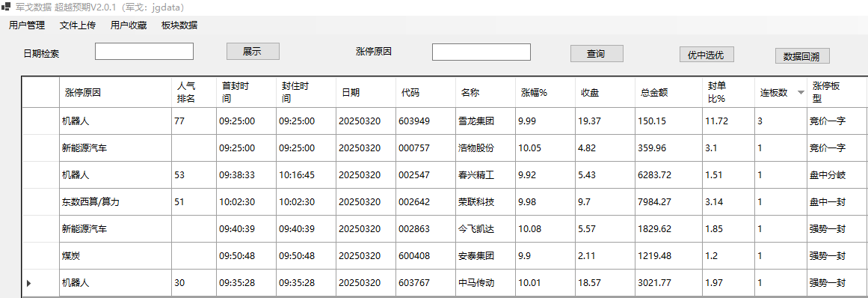The image size is (868, 298).
Task: Click stock code 002547
Action: (x=425, y=175)
